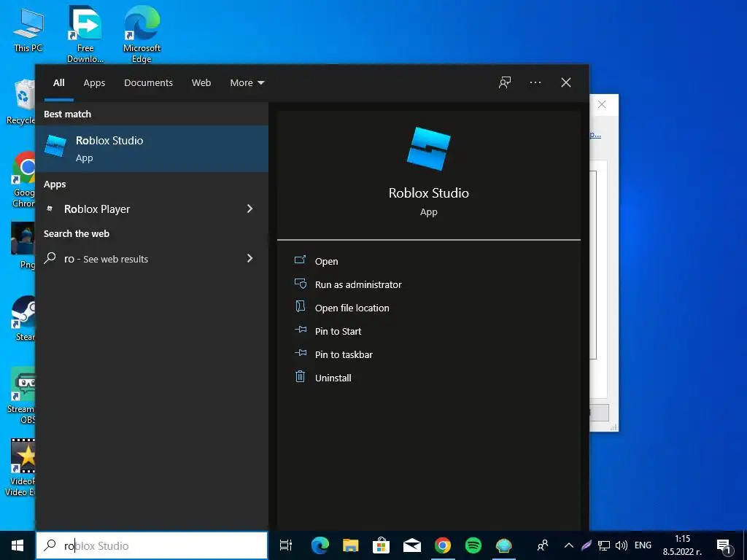Click the magnifier icon beside web results
This screenshot has width=747, height=560.
click(x=50, y=258)
